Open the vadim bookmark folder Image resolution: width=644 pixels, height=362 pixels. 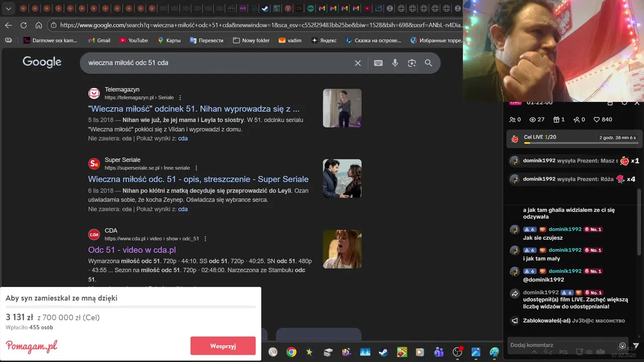pos(290,40)
